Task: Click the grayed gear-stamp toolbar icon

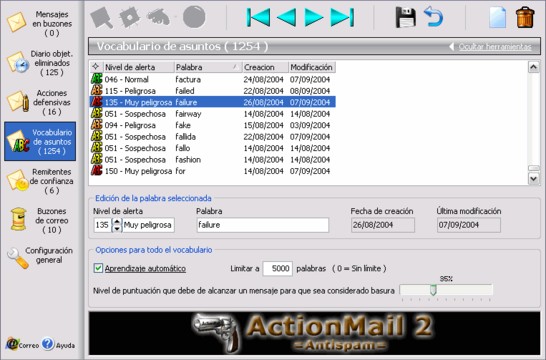Action: pos(130,17)
